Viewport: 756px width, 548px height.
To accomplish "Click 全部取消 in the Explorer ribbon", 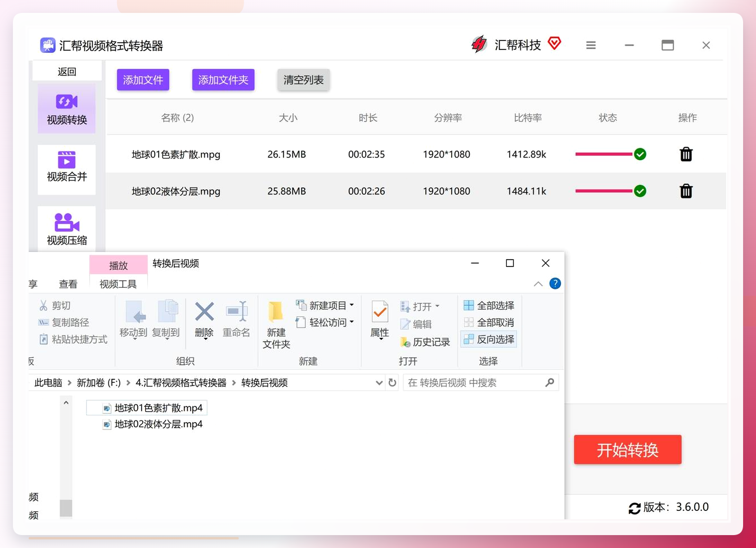I will tap(489, 322).
